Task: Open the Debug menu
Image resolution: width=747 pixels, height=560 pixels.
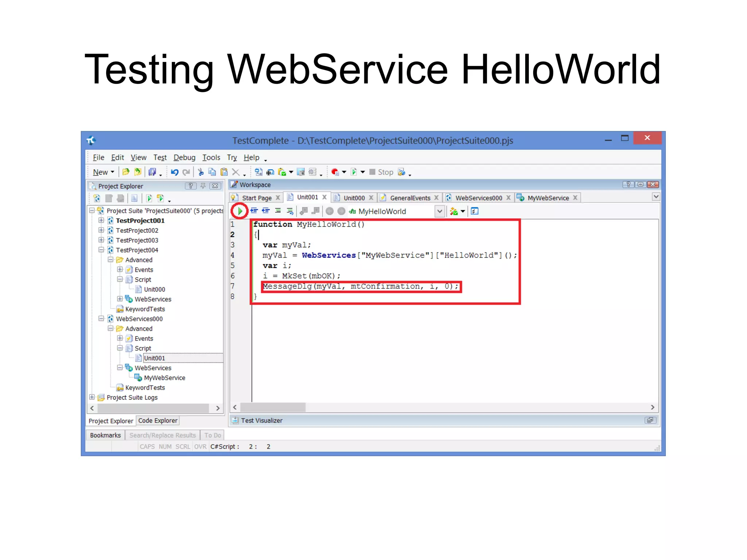Action: (184, 157)
